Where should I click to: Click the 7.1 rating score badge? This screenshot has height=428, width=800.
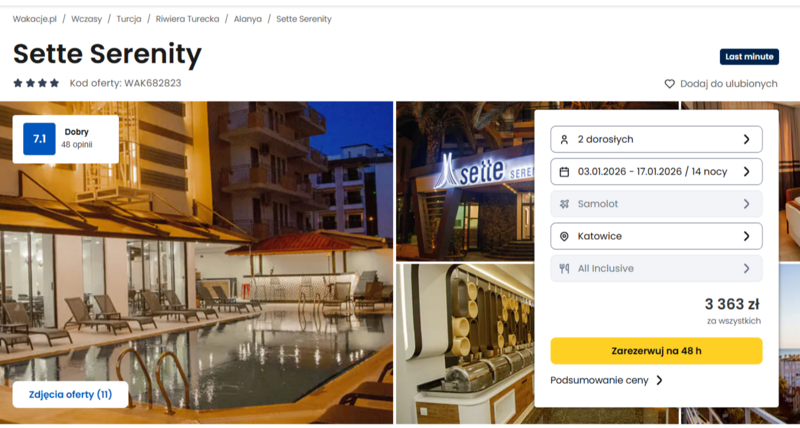39,139
